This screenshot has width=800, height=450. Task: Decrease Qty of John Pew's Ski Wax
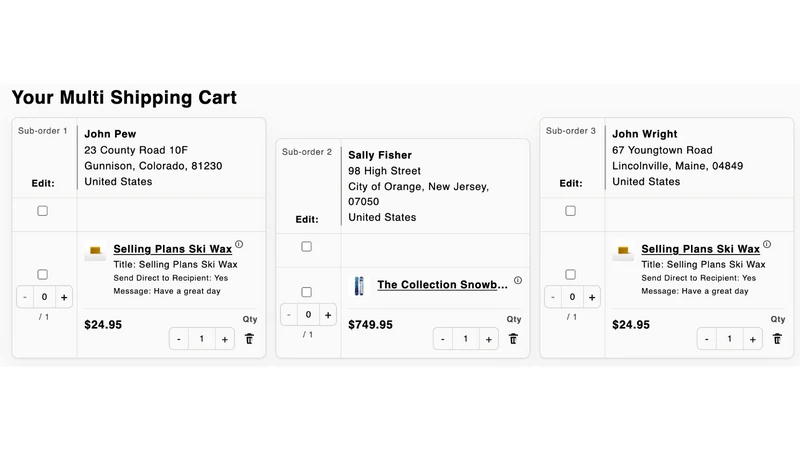pyautogui.click(x=179, y=339)
